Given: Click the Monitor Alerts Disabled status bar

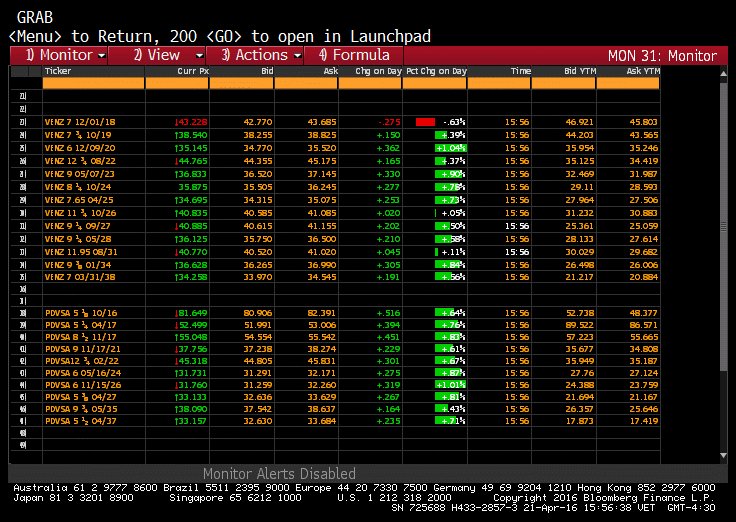Looking at the screenshot, I should pos(279,473).
